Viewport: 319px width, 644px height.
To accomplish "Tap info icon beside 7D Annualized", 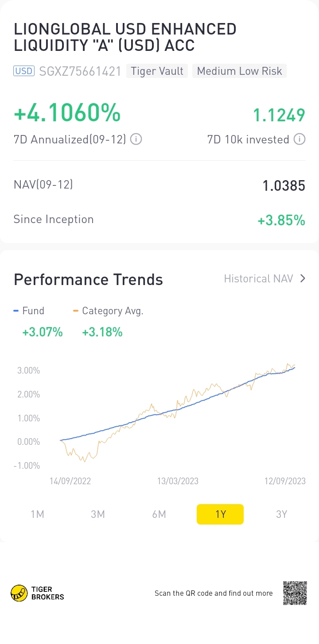I will pyautogui.click(x=136, y=139).
